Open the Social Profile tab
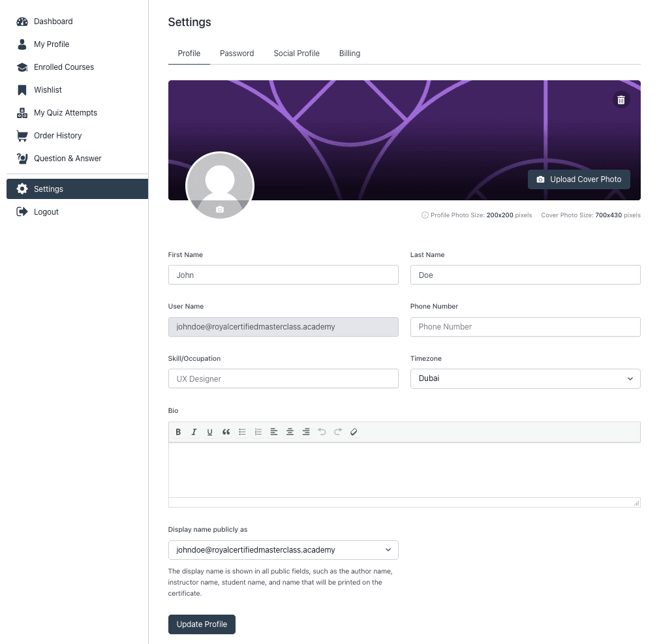 [x=296, y=54]
